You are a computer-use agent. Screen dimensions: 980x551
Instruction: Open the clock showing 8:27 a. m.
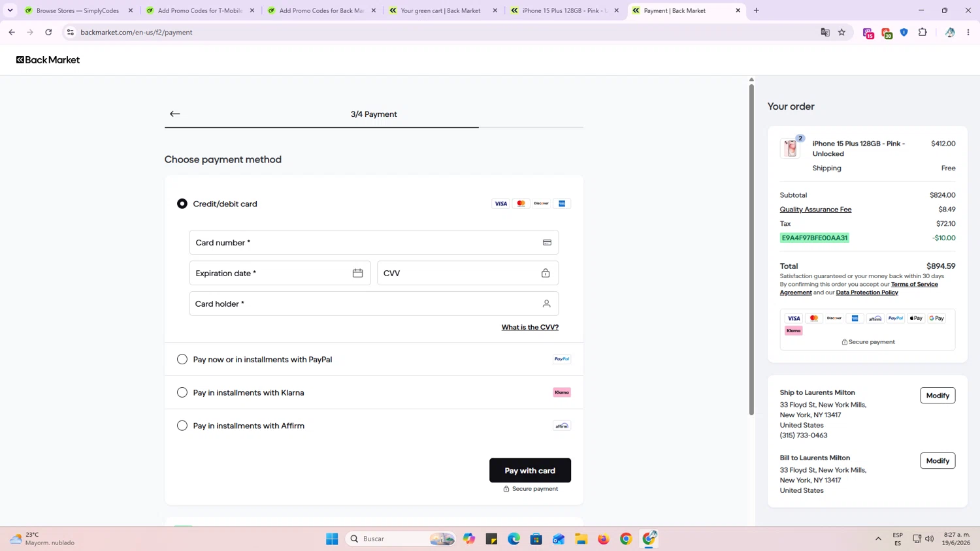pyautogui.click(x=957, y=539)
